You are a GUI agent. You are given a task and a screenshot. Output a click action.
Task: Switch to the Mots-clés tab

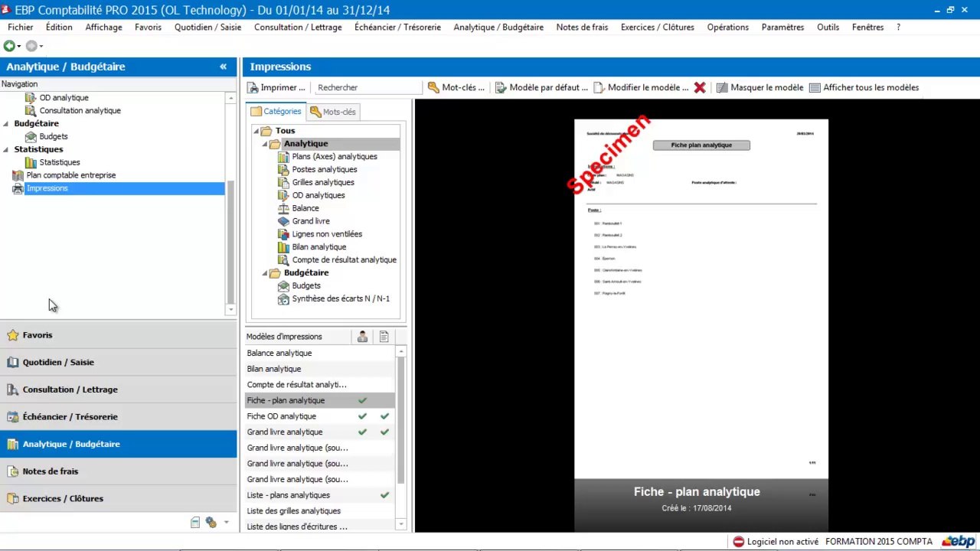tap(333, 112)
